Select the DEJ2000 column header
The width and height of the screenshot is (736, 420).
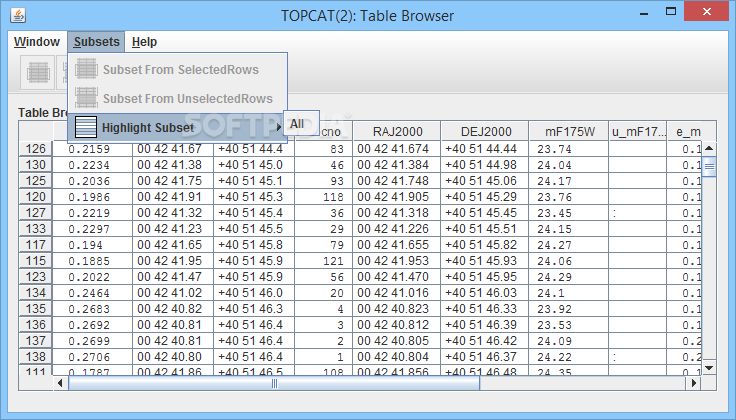click(x=485, y=131)
